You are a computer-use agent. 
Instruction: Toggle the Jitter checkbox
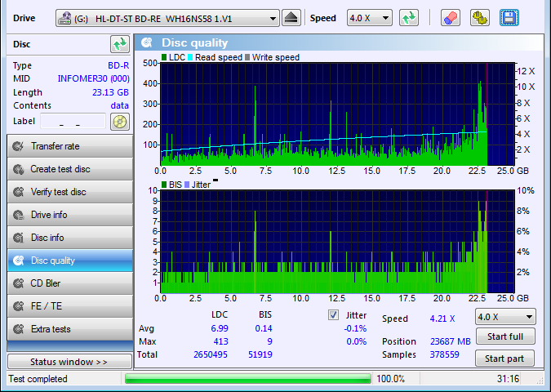[333, 315]
